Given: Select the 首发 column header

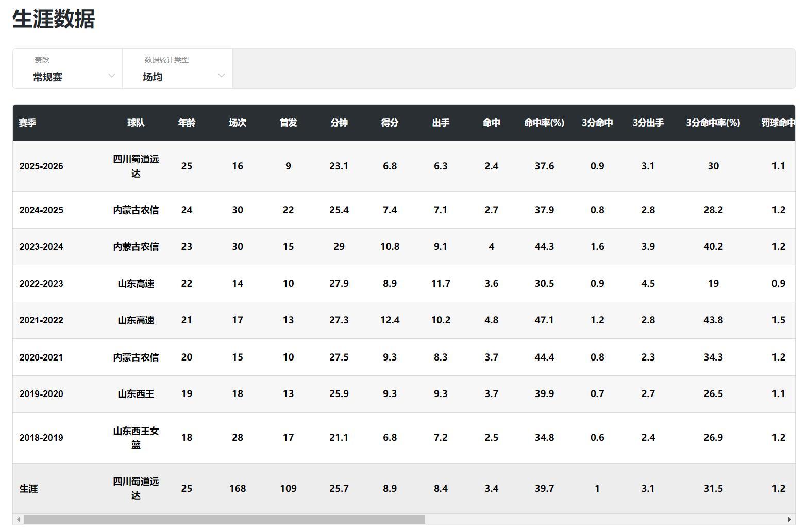Looking at the screenshot, I should click(x=288, y=123).
